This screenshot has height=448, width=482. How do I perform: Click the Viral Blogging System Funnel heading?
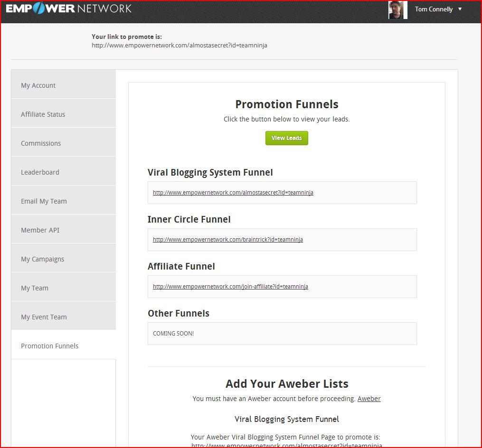click(210, 172)
